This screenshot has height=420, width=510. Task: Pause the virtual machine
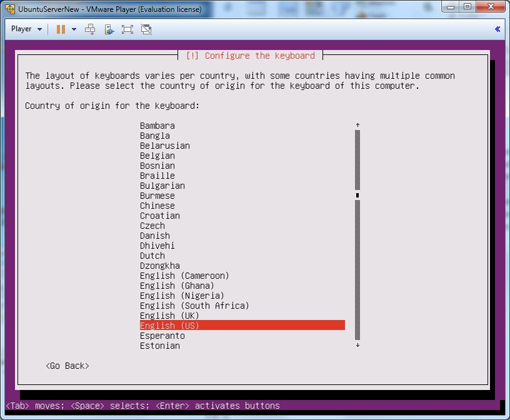[x=61, y=29]
